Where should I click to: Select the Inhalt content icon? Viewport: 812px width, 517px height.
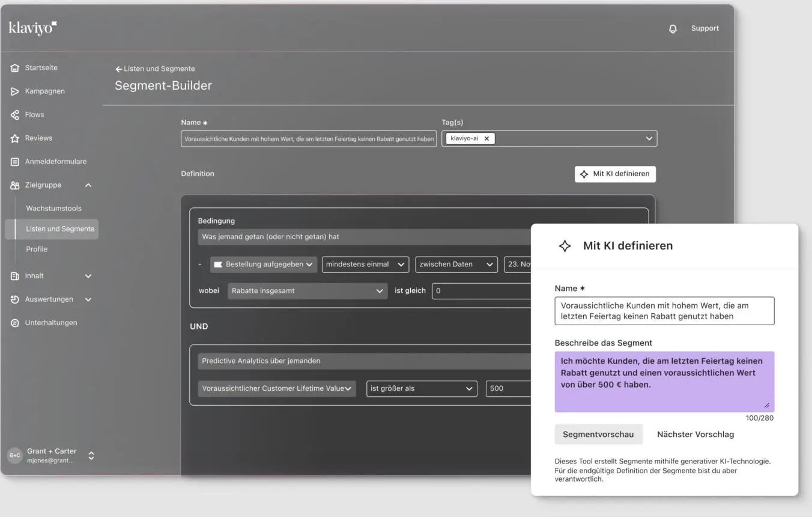[x=14, y=275]
